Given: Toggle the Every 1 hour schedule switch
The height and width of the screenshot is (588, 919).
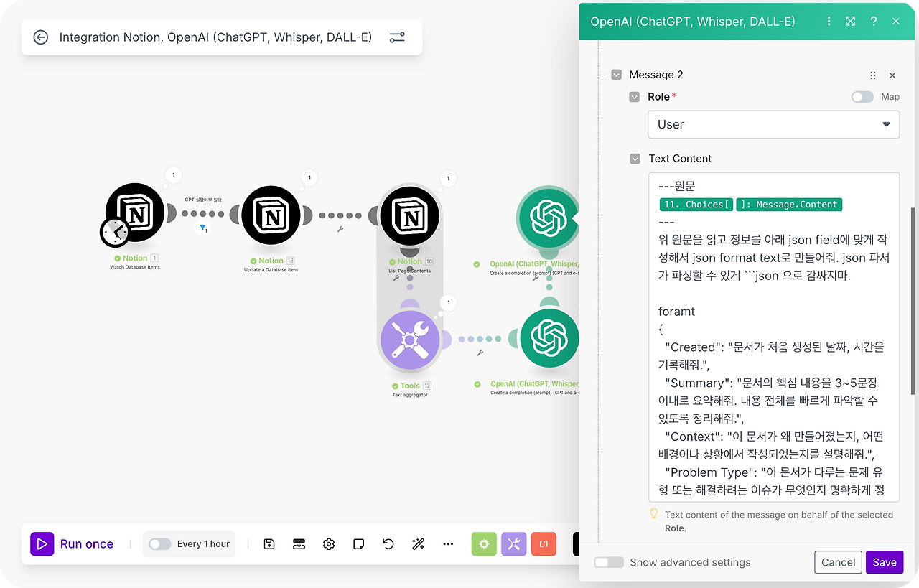Looking at the screenshot, I should (x=159, y=544).
